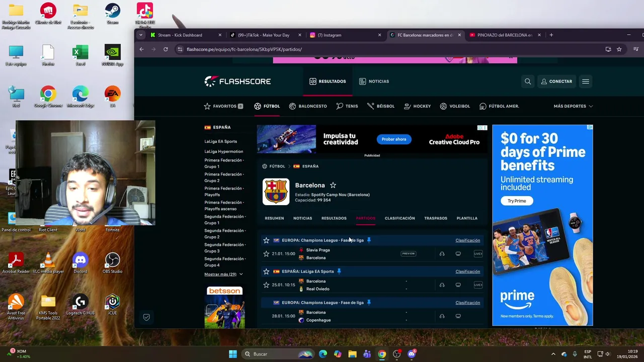This screenshot has width=644, height=362.
Task: Open TV icon for Real Oviedo match
Action: pyautogui.click(x=458, y=285)
